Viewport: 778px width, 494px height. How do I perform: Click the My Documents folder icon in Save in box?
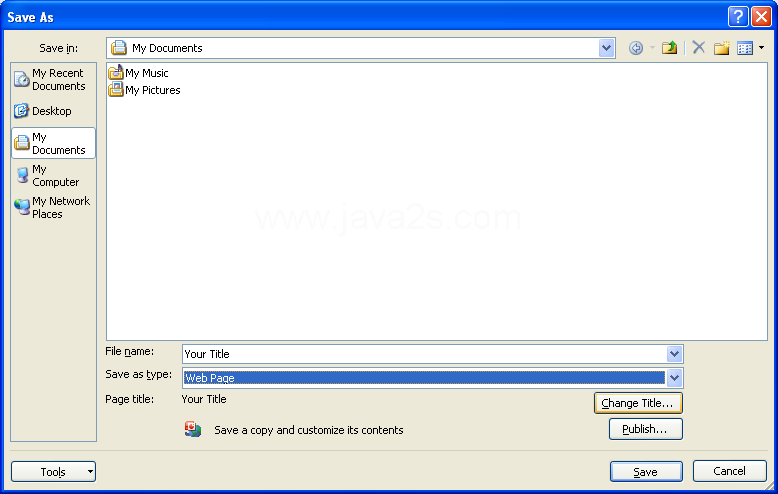click(x=119, y=48)
